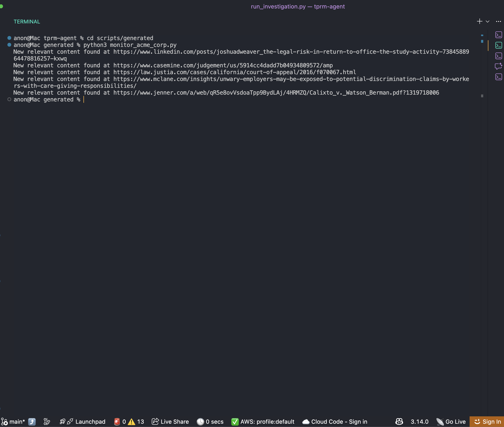Switch to the TERMINAL tab
504x427 pixels.
coord(27,21)
